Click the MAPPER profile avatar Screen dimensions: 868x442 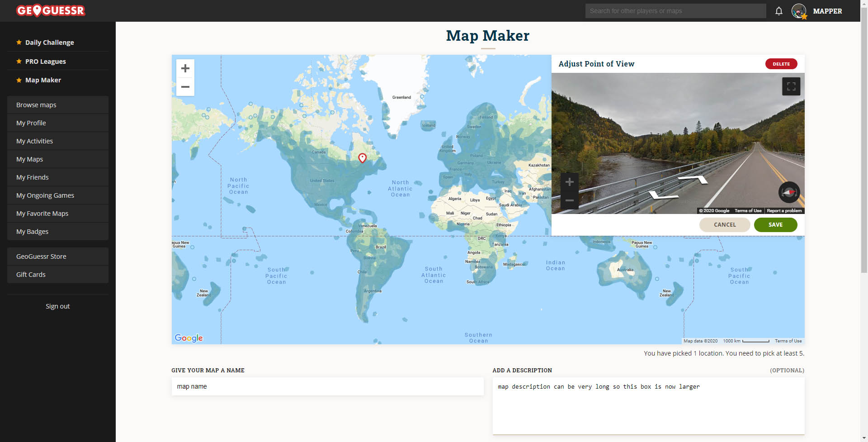tap(799, 11)
